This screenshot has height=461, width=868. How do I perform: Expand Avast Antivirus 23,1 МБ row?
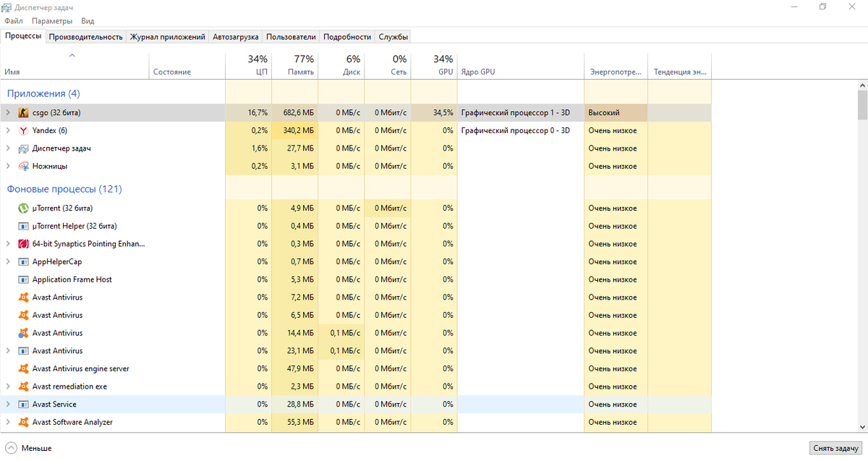pyautogui.click(x=8, y=351)
